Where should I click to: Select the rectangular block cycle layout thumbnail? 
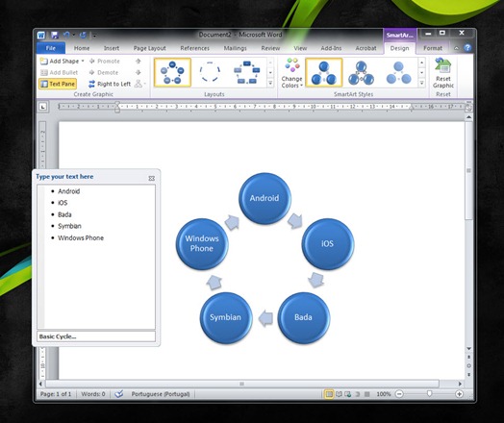(x=247, y=73)
